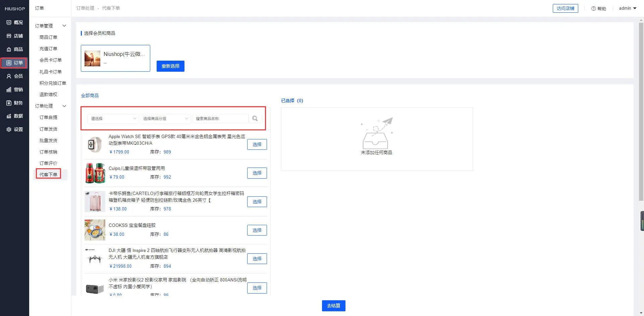
Task: Select the 商品 goods icon in sidebar
Action: [9, 49]
